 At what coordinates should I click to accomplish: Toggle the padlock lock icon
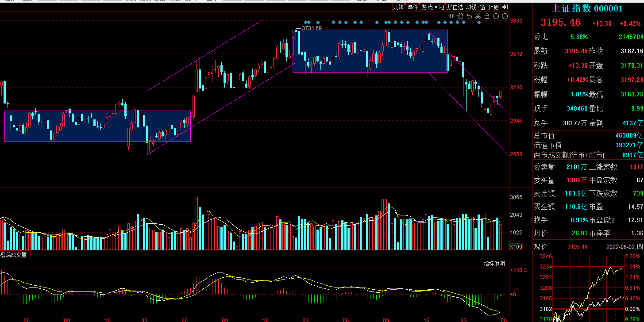click(487, 16)
